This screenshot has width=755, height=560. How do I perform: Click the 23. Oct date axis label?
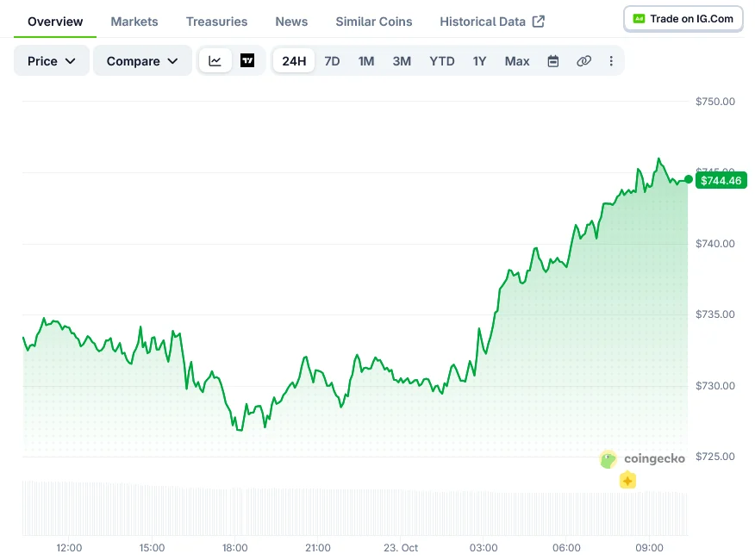[x=401, y=547]
